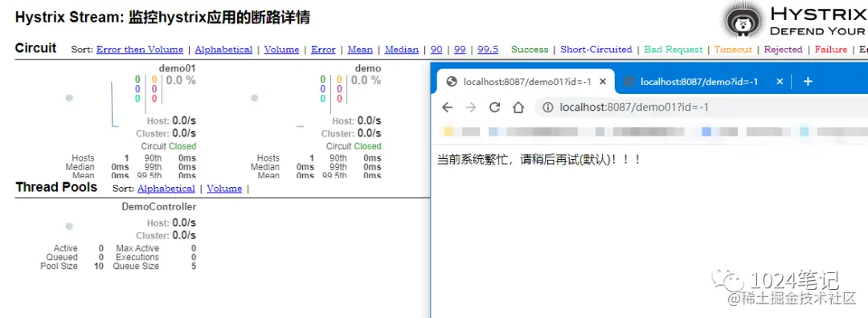Click the demo01 sparkline graph

(x=115, y=104)
